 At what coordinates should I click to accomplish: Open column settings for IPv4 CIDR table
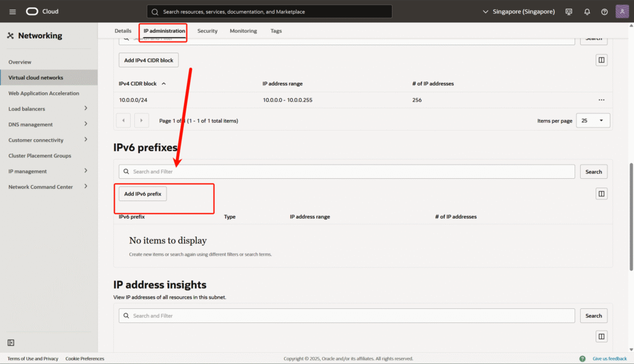[x=601, y=60]
